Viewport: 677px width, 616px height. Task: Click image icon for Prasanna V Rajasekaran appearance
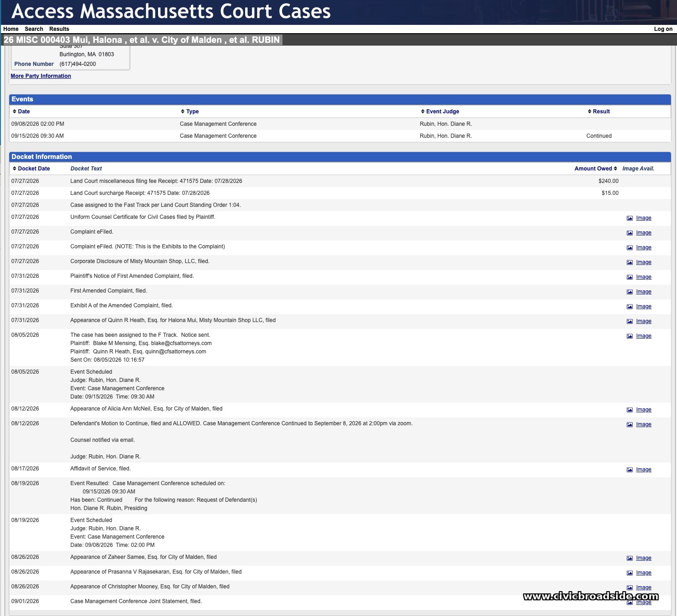[630, 573]
